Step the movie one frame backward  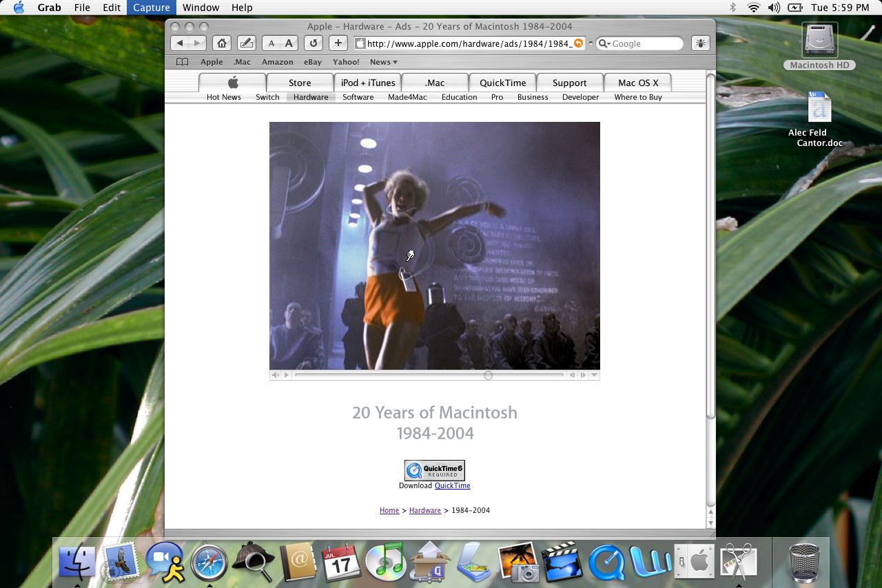572,375
